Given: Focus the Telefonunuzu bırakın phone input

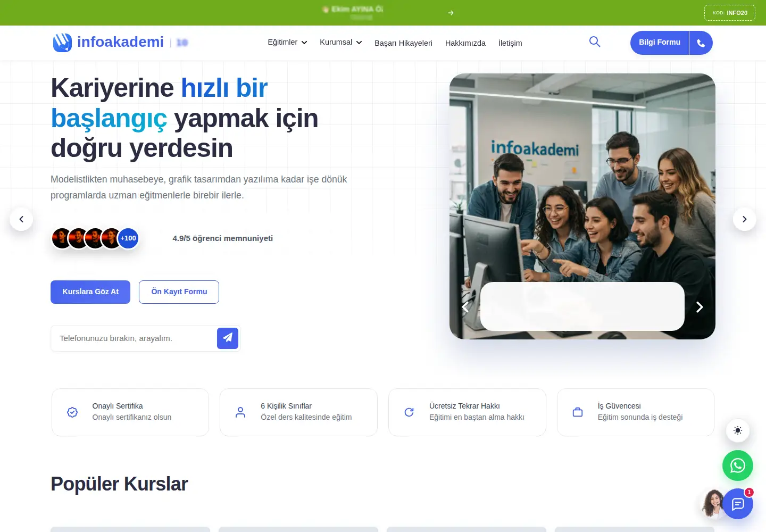Looking at the screenshot, I should pyautogui.click(x=134, y=338).
